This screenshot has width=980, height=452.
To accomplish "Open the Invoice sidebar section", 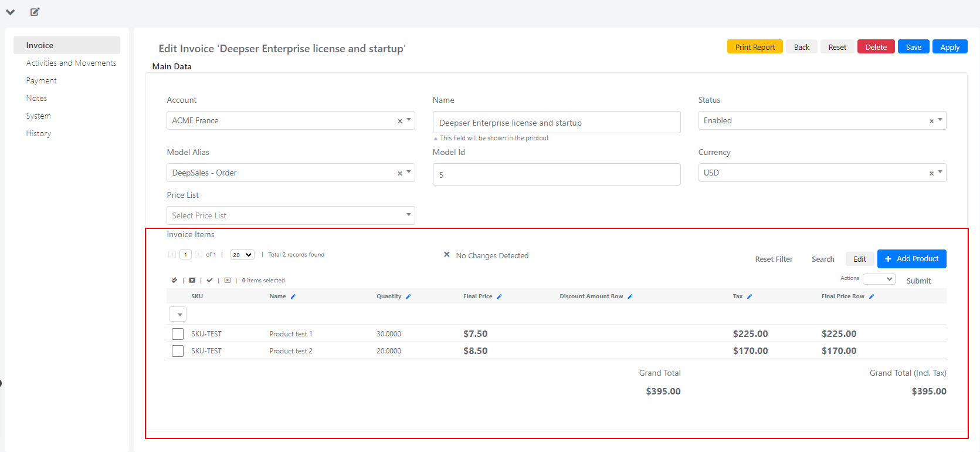I will point(67,45).
